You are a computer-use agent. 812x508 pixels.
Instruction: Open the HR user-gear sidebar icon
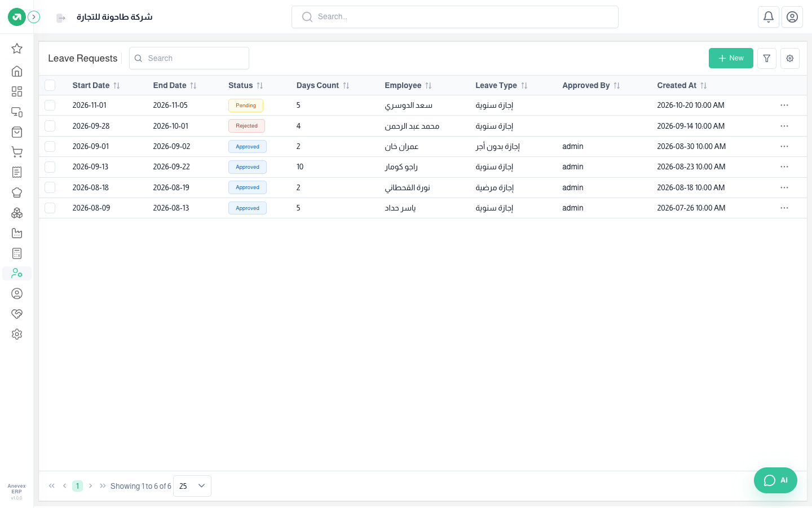click(17, 273)
